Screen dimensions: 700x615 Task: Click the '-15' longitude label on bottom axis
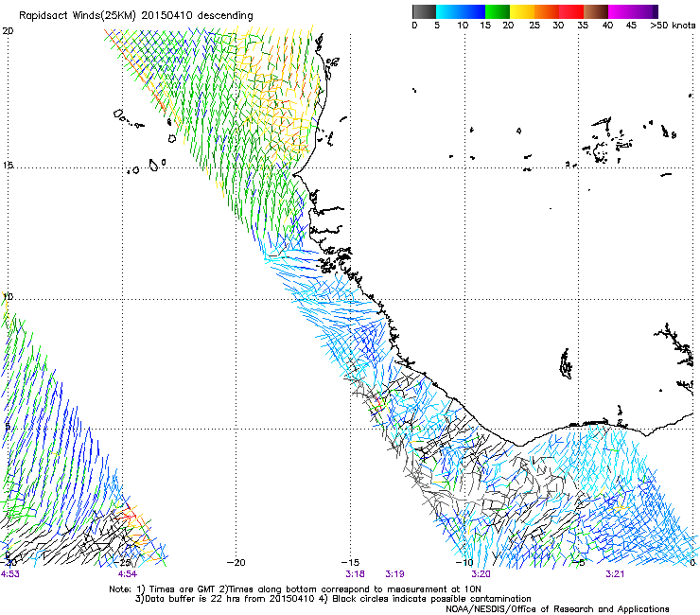350,563
